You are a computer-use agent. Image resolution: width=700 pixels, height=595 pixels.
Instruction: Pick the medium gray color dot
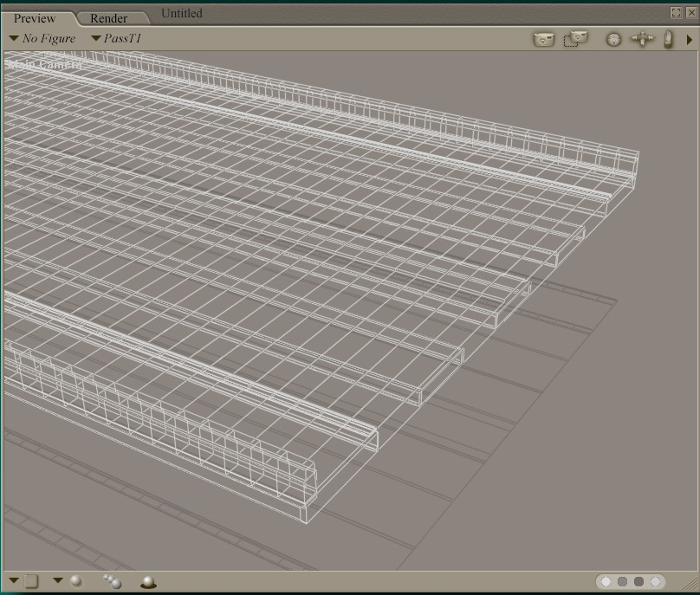click(x=622, y=582)
